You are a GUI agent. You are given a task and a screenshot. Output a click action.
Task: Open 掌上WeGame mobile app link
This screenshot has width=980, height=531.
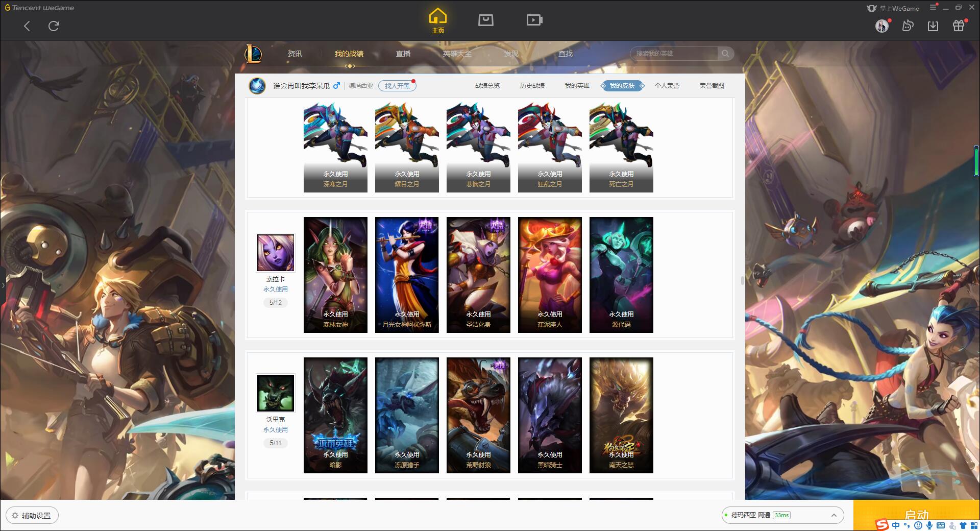(893, 8)
